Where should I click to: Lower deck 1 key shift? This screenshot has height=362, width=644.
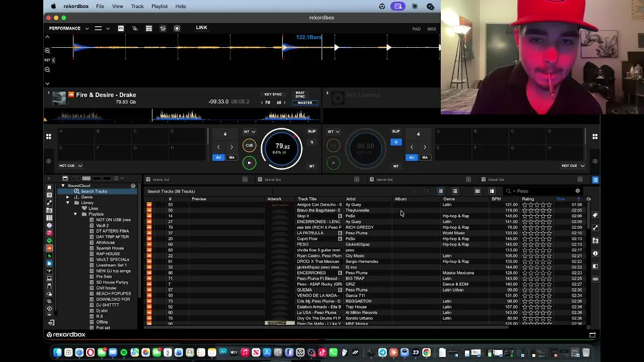262,103
